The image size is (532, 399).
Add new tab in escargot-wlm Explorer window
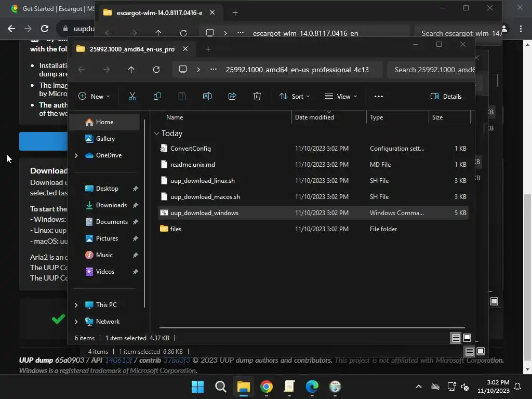click(x=235, y=13)
